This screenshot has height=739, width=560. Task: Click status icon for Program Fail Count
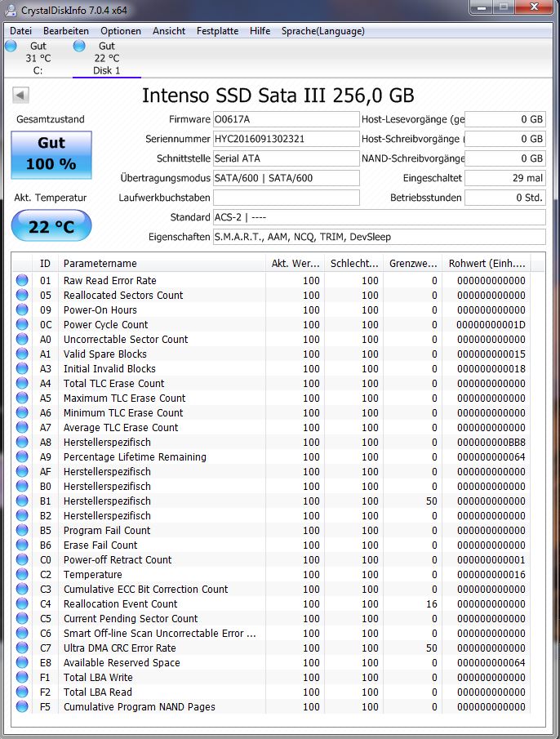coord(22,530)
